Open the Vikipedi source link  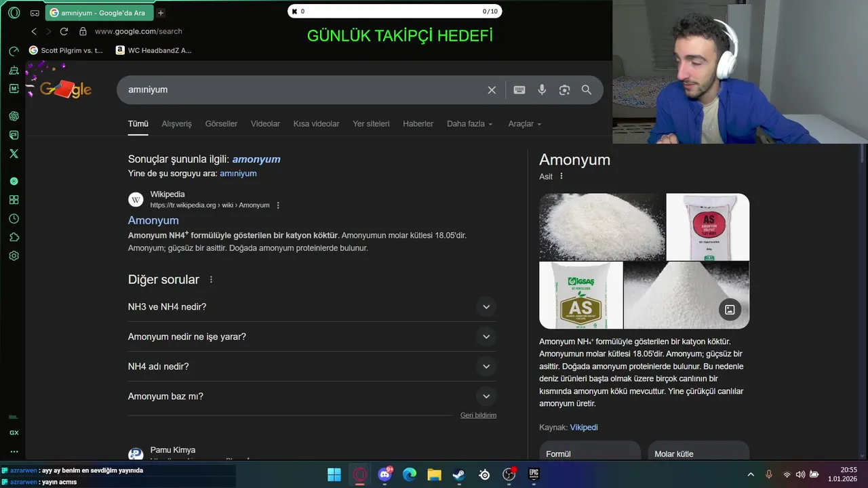click(x=584, y=428)
